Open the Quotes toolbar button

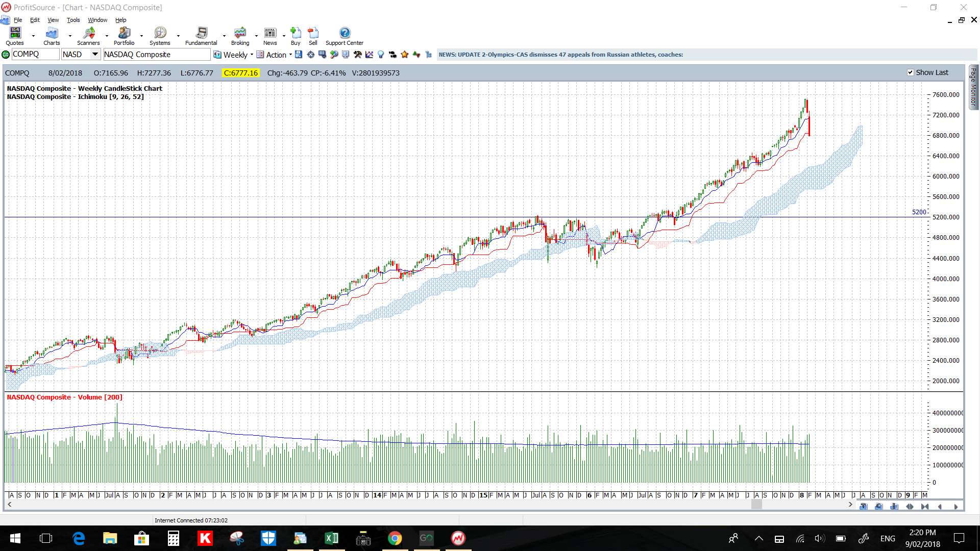click(x=15, y=36)
